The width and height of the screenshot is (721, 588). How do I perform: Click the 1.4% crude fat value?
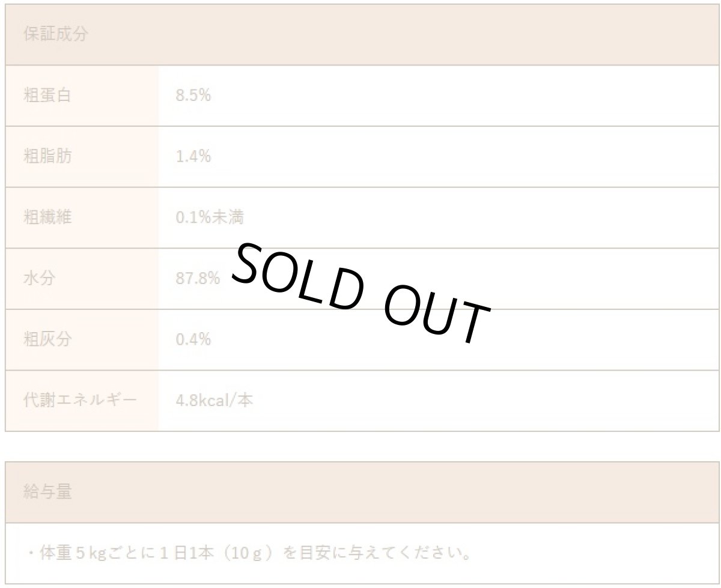tap(193, 157)
